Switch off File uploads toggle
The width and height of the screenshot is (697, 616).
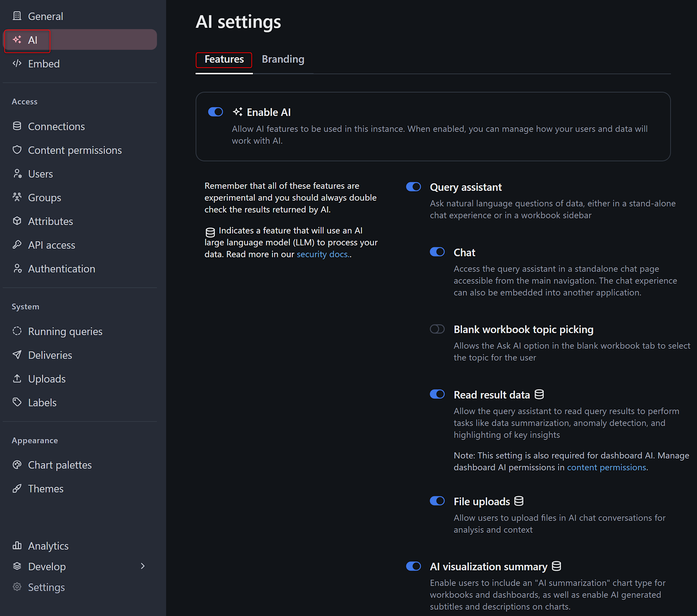(437, 501)
